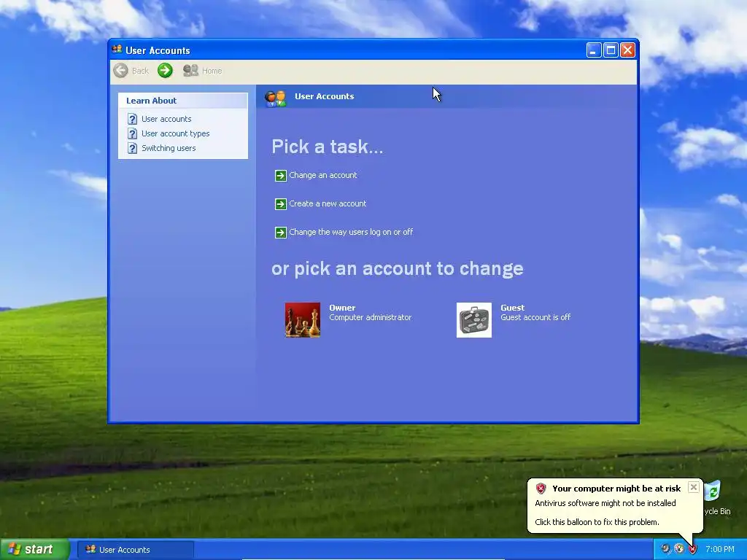Click the User Accounts title bar icon

pos(117,50)
